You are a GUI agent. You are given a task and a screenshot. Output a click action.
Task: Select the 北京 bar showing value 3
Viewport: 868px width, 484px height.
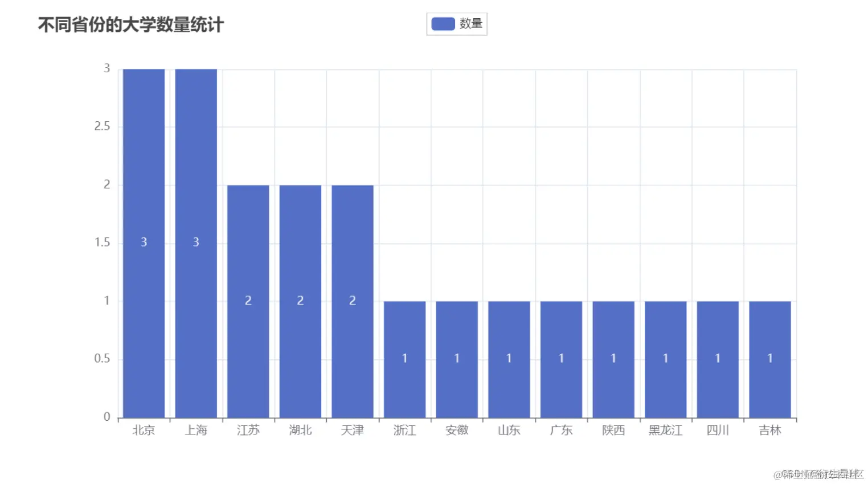(143, 242)
